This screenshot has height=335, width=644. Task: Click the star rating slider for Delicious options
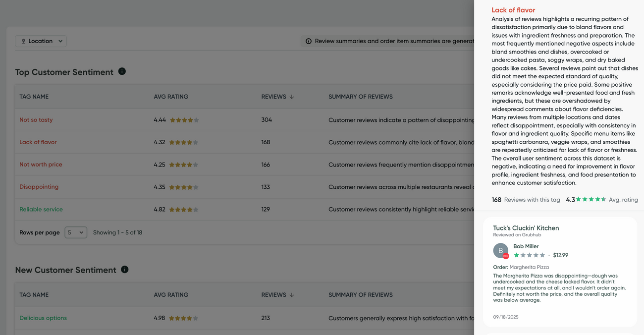184,318
